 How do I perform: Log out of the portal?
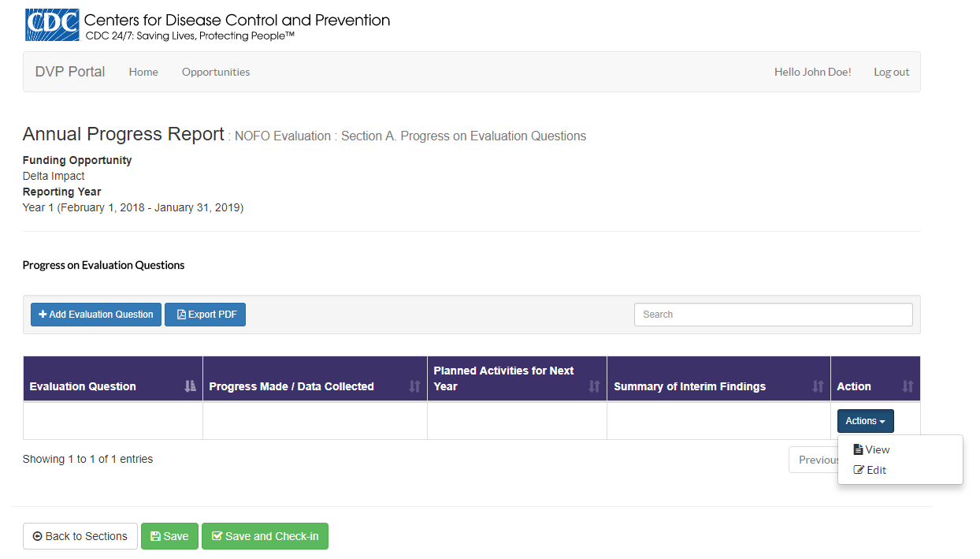891,72
